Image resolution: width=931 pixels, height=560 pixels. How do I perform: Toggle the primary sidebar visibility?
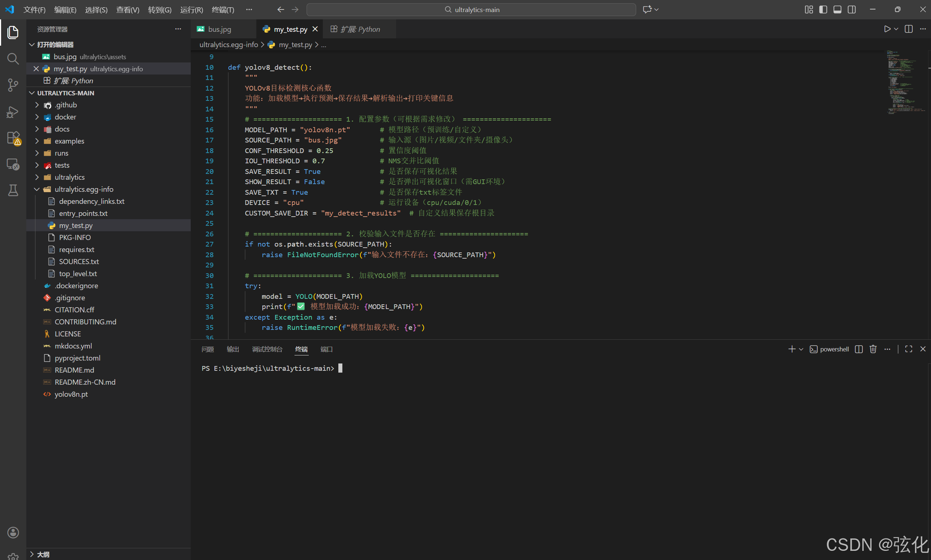(x=823, y=9)
